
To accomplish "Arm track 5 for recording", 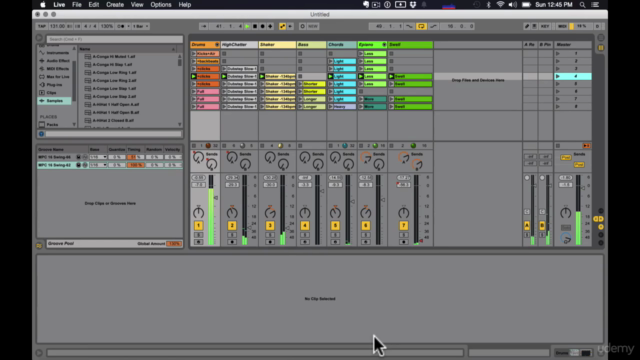I will pos(335,242).
